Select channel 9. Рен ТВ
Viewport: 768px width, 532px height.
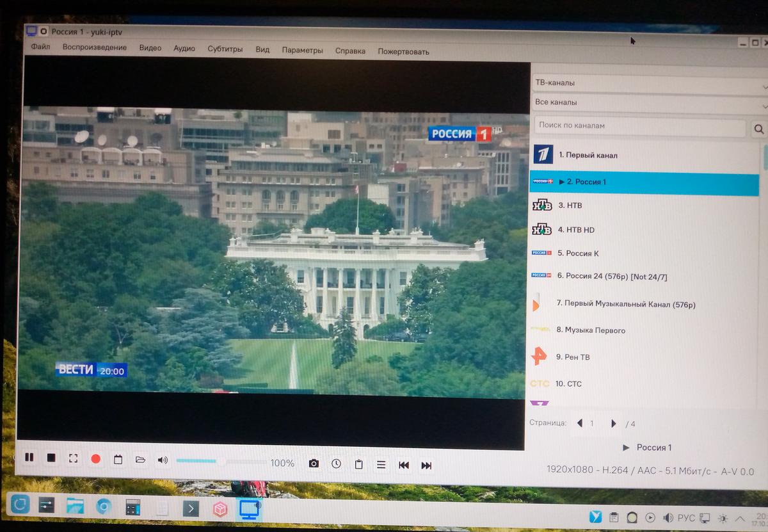pyautogui.click(x=644, y=357)
